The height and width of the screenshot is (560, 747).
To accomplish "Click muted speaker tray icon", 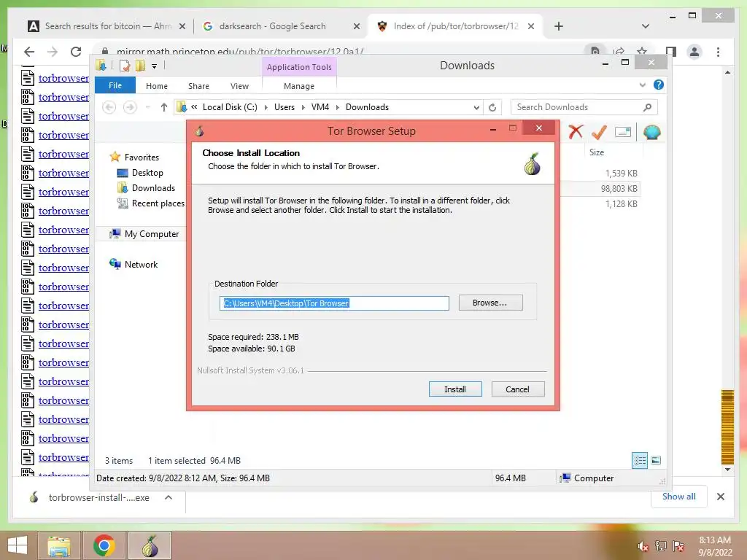I will 643,547.
